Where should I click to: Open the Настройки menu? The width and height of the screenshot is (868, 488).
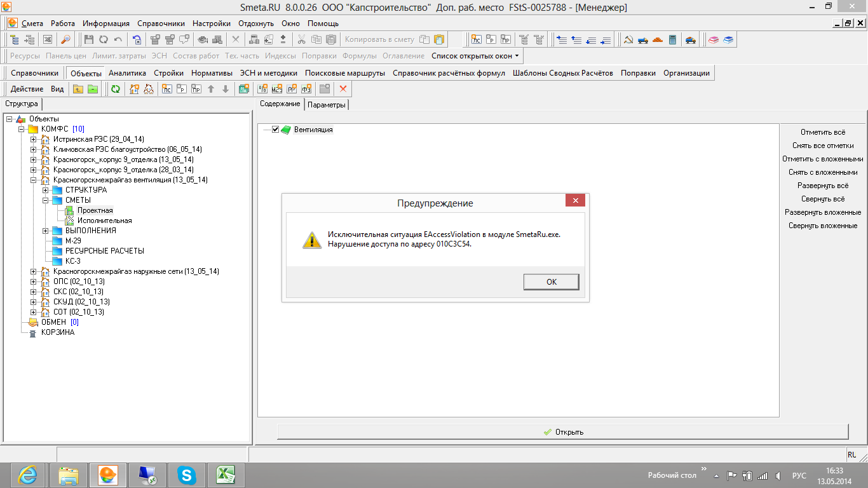click(212, 24)
